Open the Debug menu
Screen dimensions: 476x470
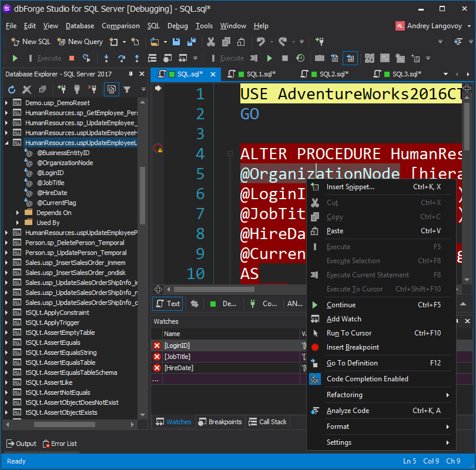pos(177,26)
